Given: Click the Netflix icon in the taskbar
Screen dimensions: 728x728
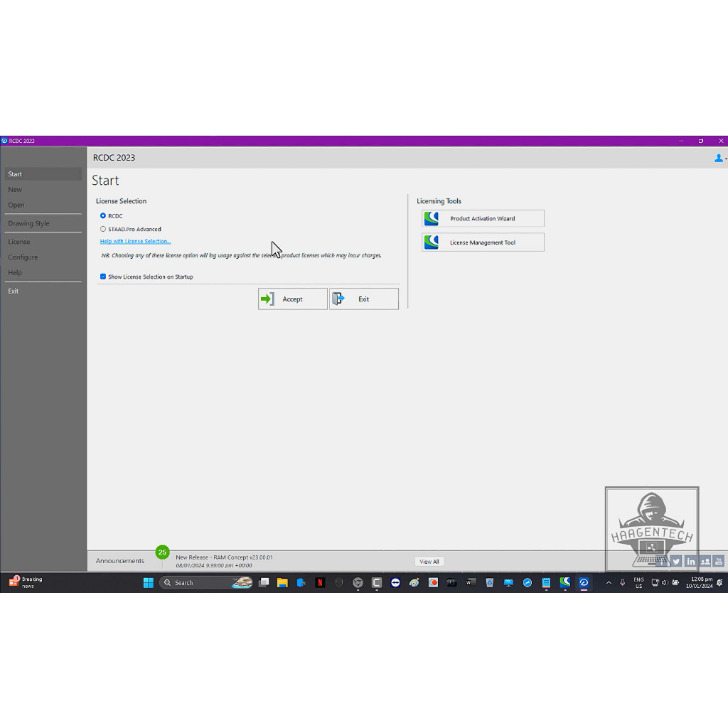Looking at the screenshot, I should tap(320, 583).
